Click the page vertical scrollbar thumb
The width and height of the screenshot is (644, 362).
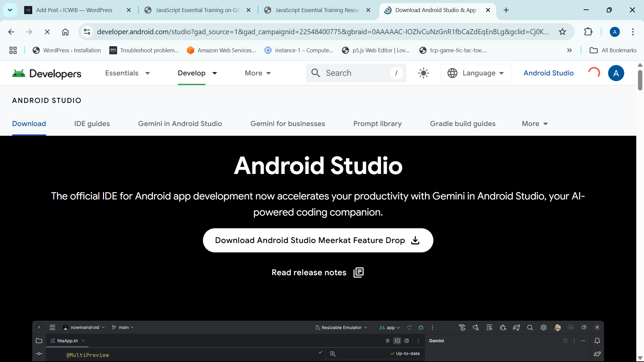(640, 80)
